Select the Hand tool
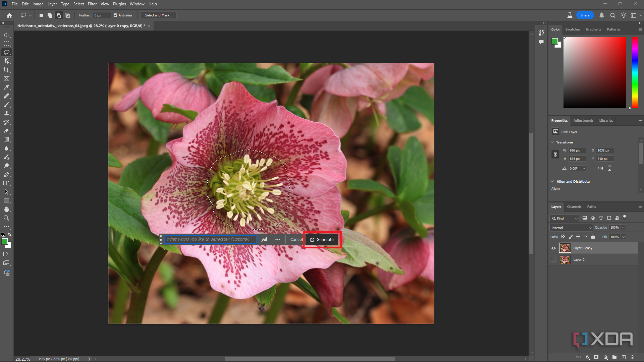The image size is (644, 362). (6, 209)
